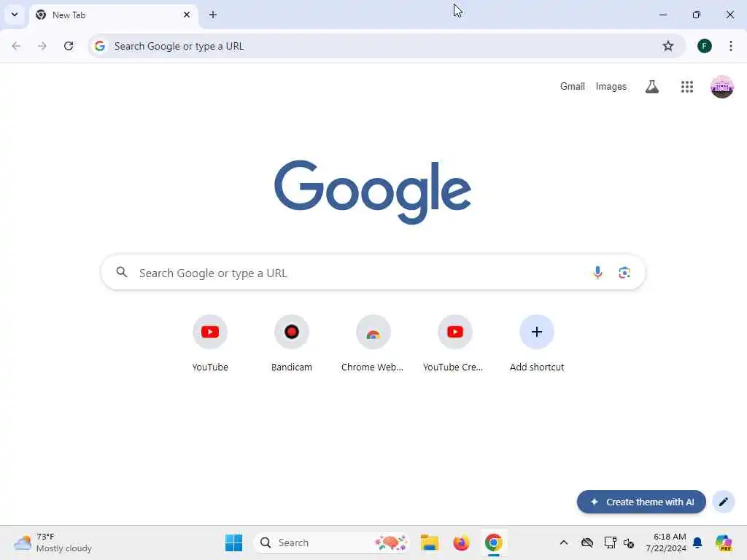Open a new tab with plus button
This screenshot has height=560, width=747.
213,15
